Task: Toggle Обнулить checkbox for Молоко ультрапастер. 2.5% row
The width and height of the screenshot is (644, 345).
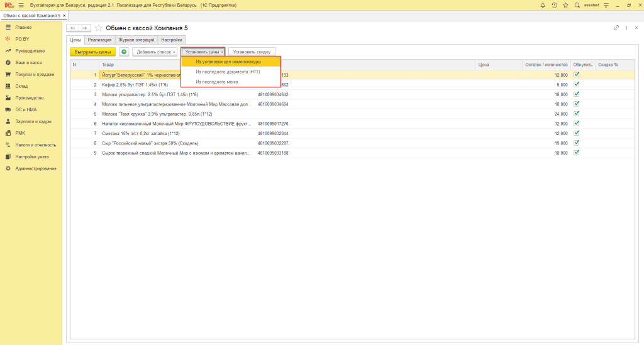Action: click(x=576, y=94)
